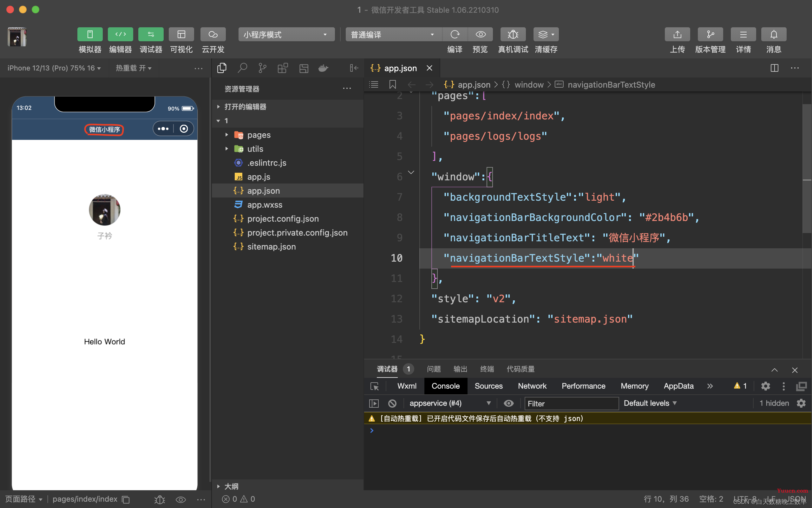
Task: Open version management (版本管理)
Action: 710,34
